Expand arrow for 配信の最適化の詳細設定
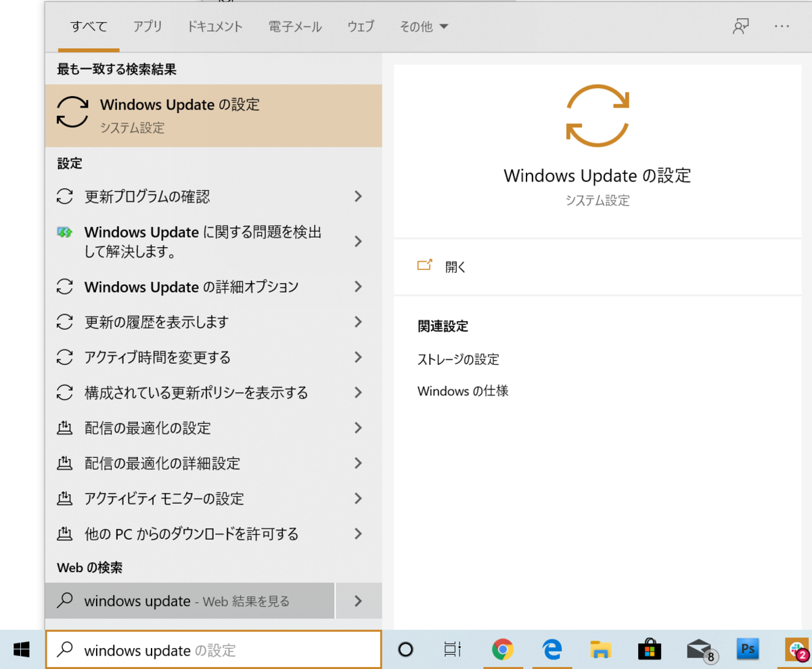The image size is (812, 669). [359, 463]
